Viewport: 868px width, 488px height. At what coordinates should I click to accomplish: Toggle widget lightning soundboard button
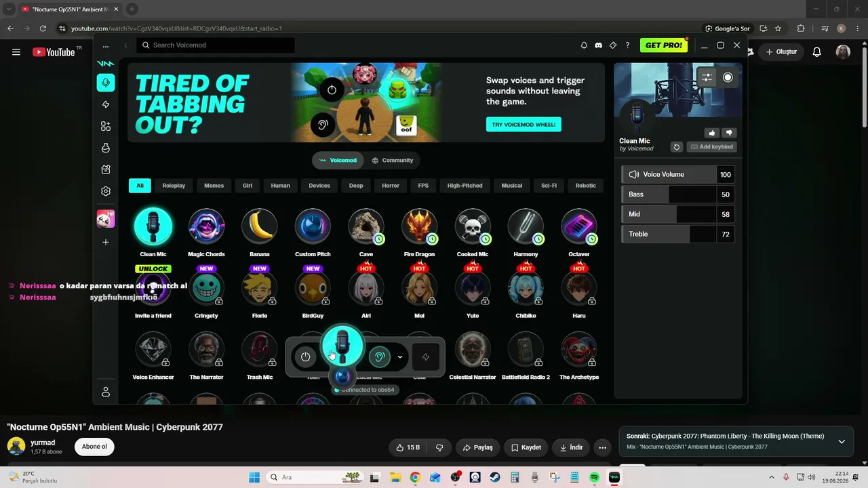[x=426, y=357]
